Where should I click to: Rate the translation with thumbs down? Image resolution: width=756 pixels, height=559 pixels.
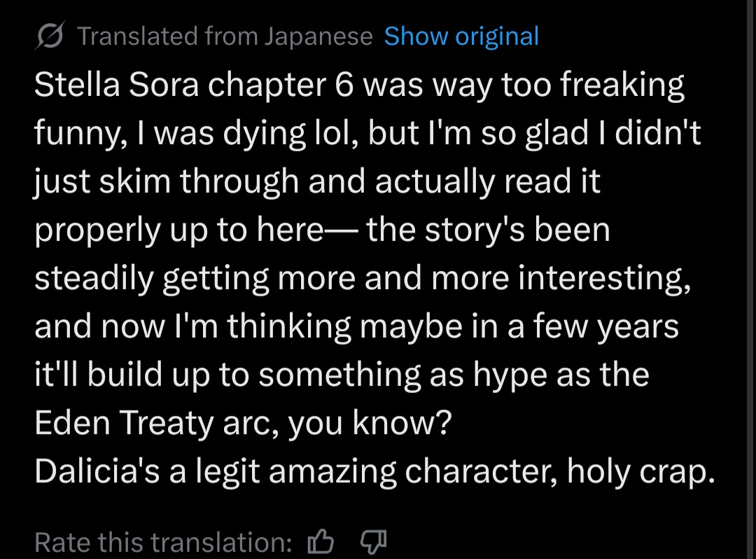(374, 542)
